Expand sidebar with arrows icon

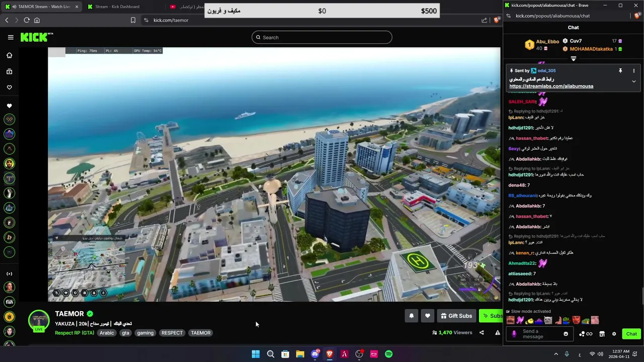[9, 274]
